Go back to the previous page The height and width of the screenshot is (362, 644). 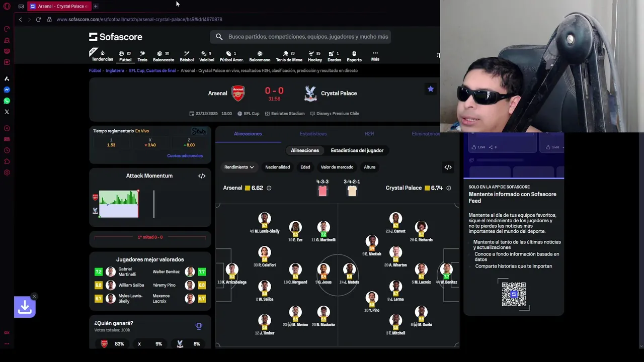click(x=20, y=20)
